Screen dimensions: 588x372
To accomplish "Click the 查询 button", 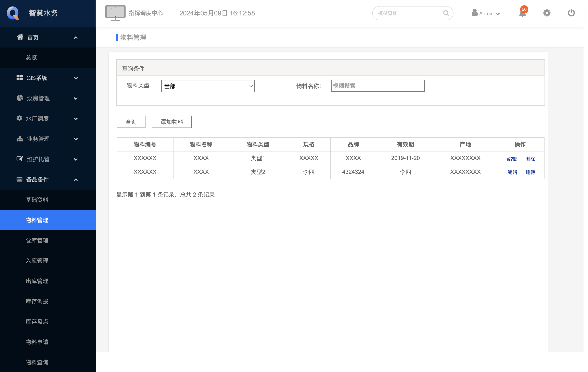I will tap(131, 122).
